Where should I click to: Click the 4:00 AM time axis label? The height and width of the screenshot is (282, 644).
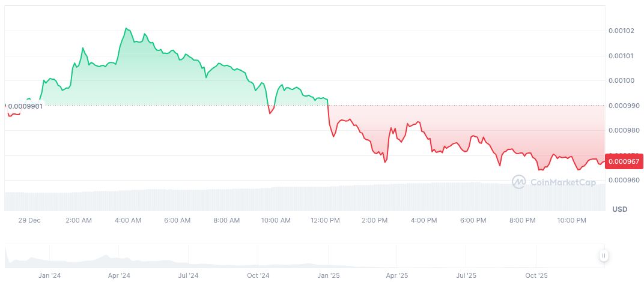coord(128,220)
